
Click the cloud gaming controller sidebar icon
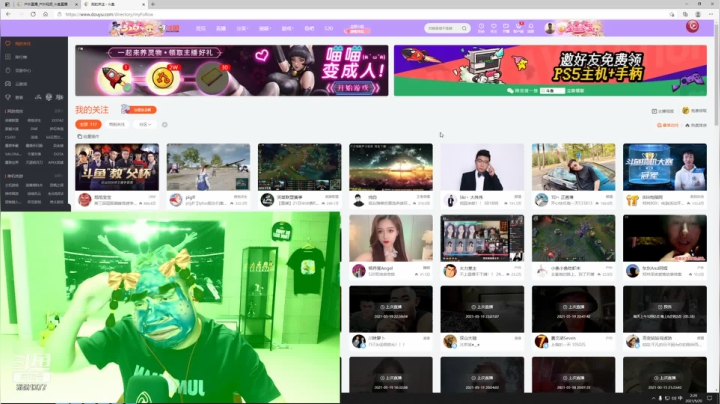tap(8, 84)
